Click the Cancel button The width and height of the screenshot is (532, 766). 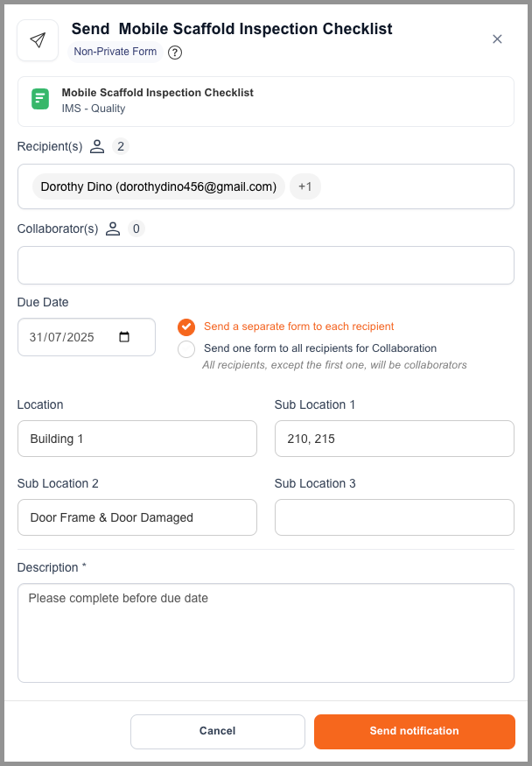(x=218, y=731)
